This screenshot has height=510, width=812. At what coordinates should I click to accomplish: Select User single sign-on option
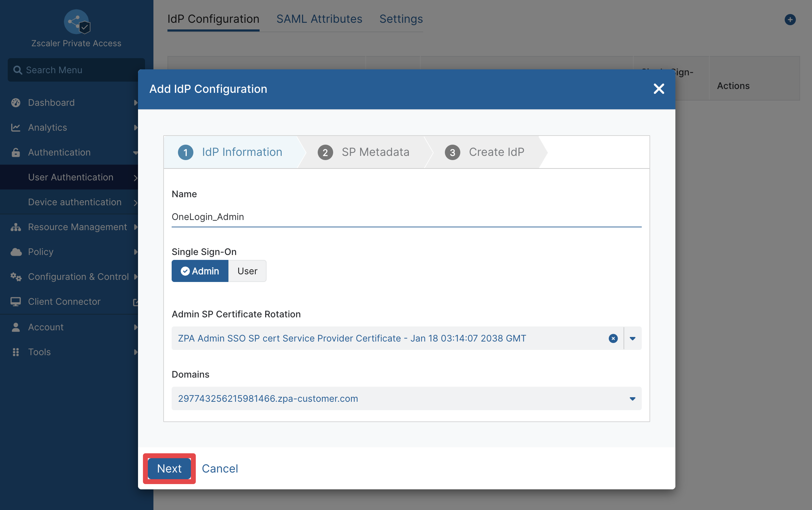(x=247, y=271)
